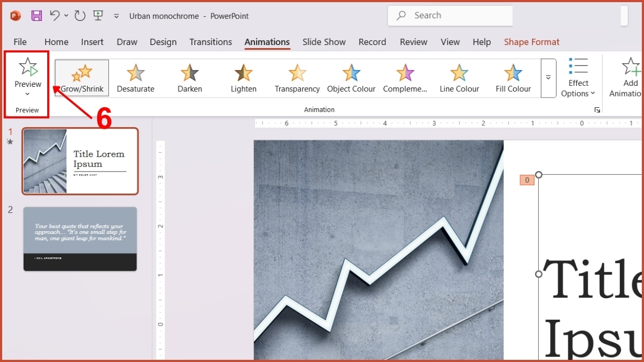Screen dimensions: 644x362
Task: Apply the Line Colour animation effect
Action: (459, 78)
